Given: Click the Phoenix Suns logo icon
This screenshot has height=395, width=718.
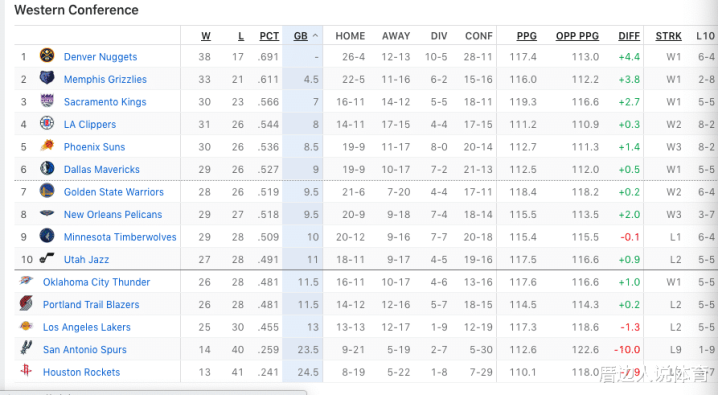Looking at the screenshot, I should 47,146.
